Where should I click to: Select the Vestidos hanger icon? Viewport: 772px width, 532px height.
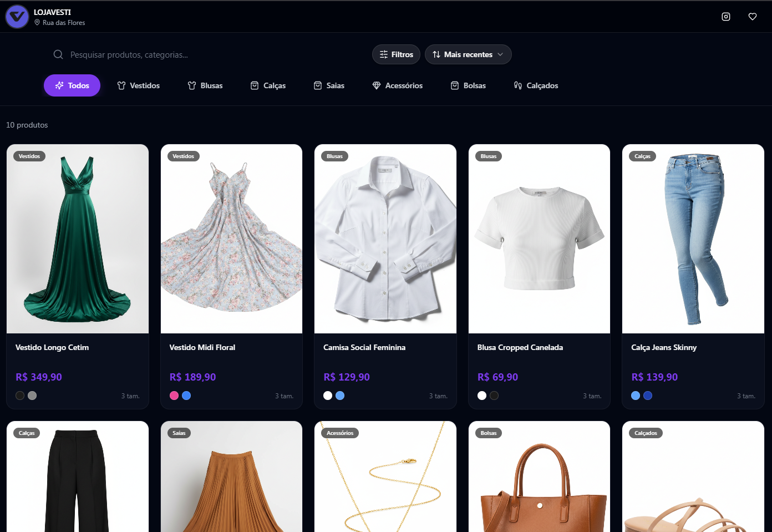(x=120, y=85)
